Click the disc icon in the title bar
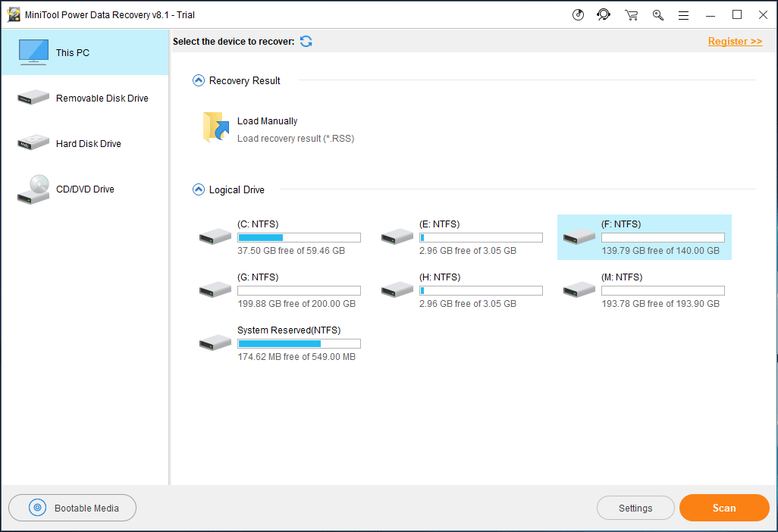 577,14
